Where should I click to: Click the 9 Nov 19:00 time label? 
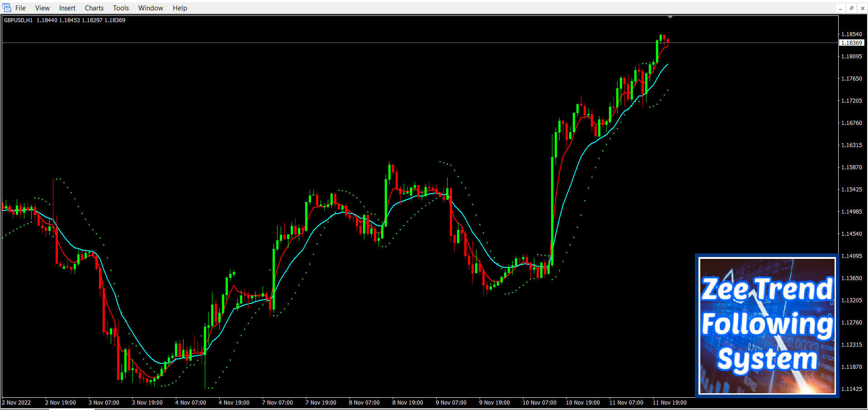click(495, 403)
